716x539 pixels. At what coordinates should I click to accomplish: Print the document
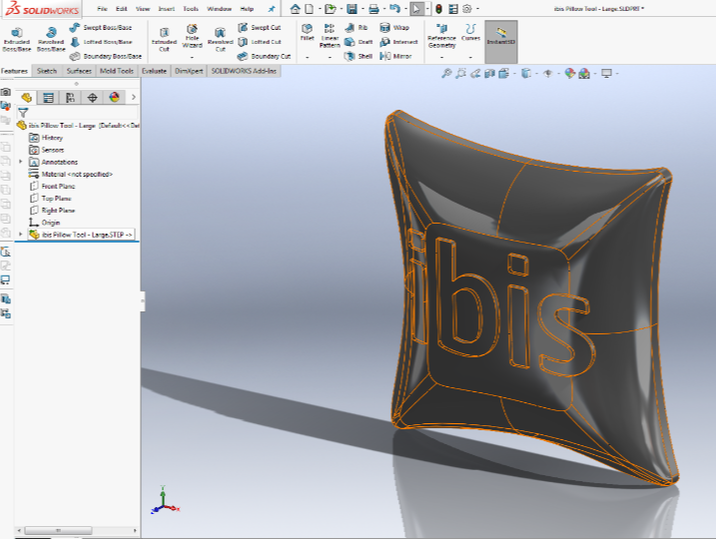[x=374, y=9]
